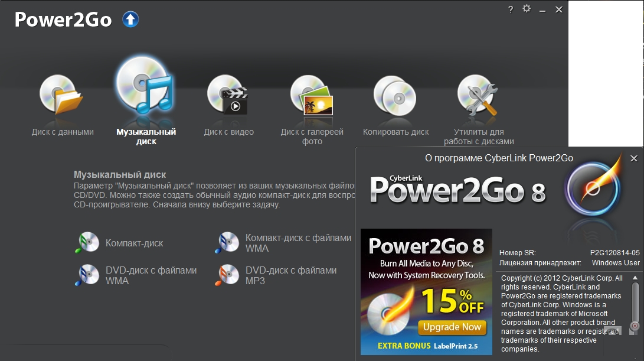Choose the Video Disc (Диск с видео) icon
This screenshot has height=361, width=644.
pos(227,95)
